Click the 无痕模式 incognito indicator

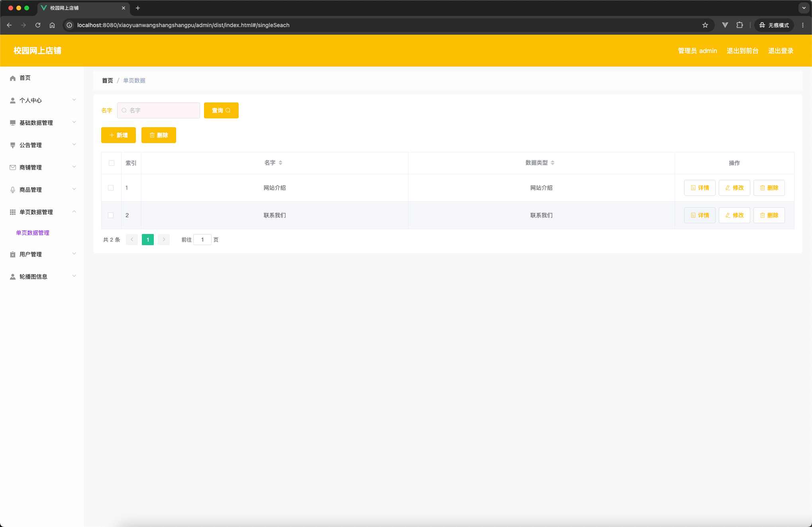coord(774,25)
